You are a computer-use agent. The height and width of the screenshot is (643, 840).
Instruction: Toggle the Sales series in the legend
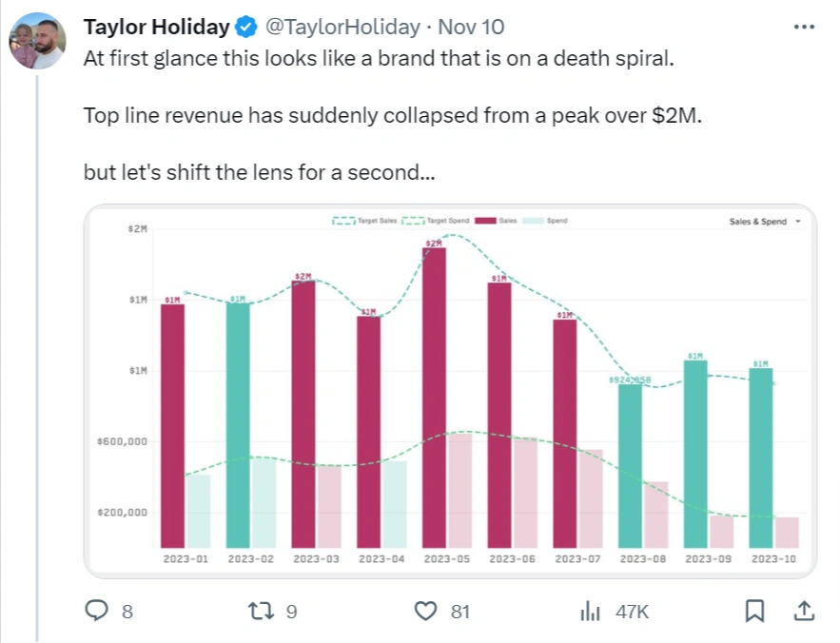click(x=497, y=221)
